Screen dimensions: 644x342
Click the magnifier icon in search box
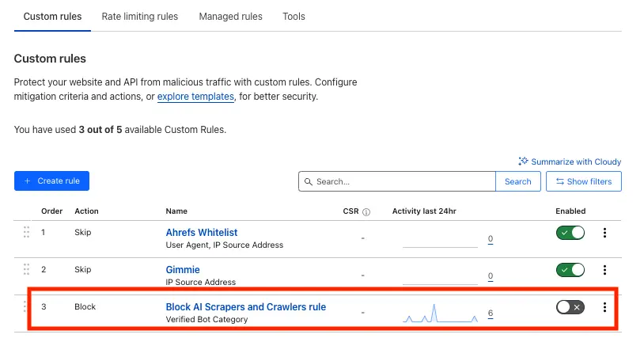308,181
